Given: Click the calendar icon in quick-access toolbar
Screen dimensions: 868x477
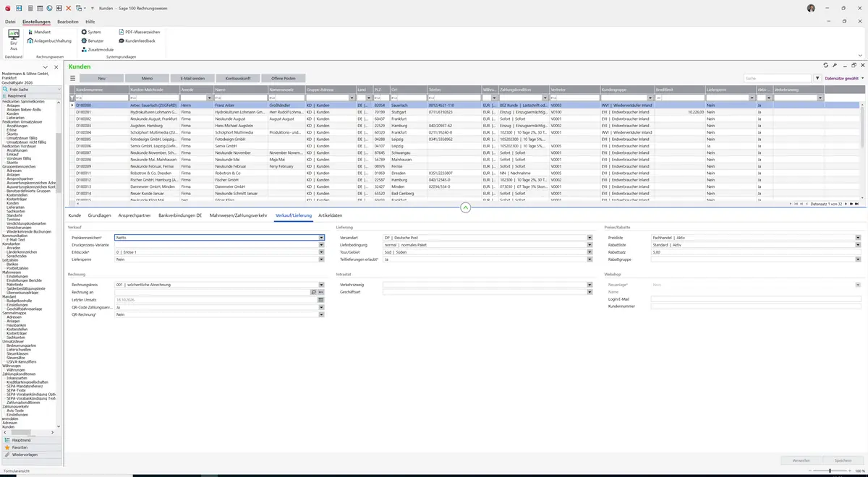Looking at the screenshot, I should (38, 8).
